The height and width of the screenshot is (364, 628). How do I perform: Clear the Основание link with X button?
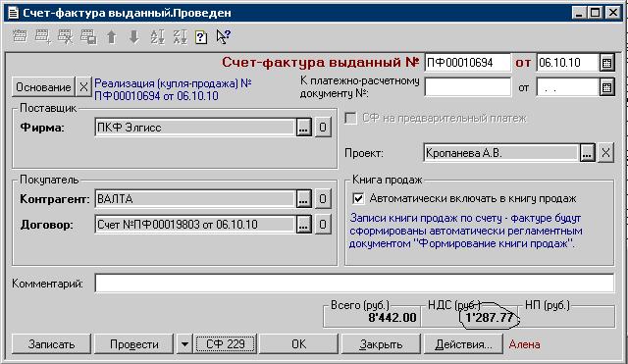83,87
